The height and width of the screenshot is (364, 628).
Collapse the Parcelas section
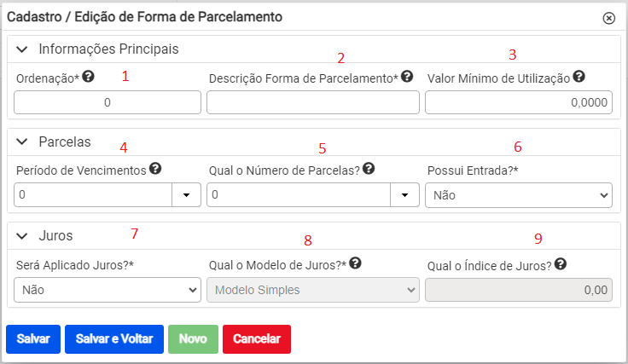coord(22,142)
